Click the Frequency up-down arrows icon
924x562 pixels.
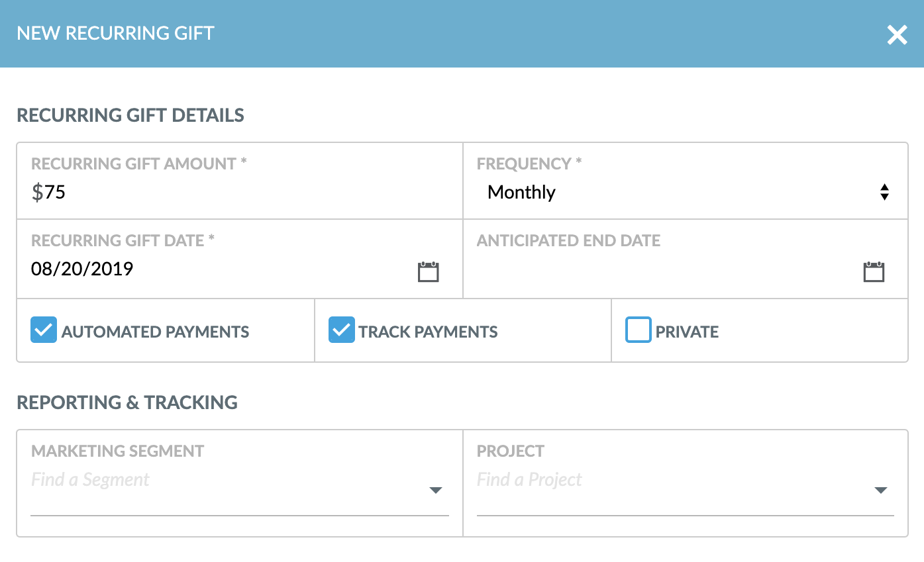pos(884,193)
